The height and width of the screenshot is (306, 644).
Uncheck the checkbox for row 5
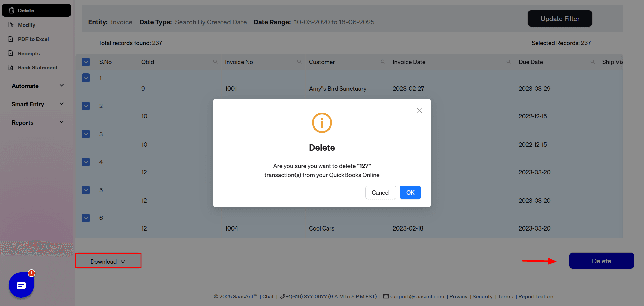[x=86, y=190]
